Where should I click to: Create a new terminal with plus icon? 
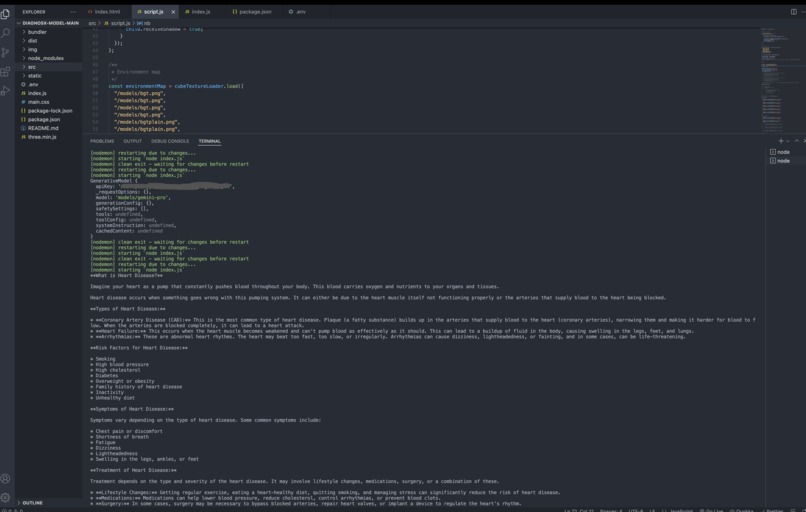(781, 141)
